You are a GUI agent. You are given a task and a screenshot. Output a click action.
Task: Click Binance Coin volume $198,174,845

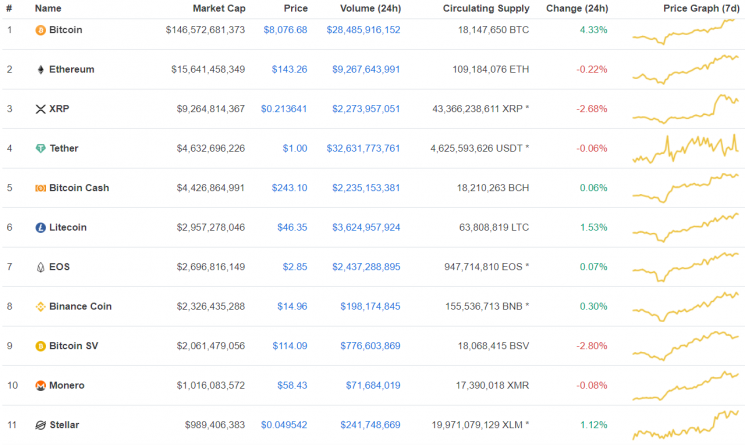click(x=370, y=306)
